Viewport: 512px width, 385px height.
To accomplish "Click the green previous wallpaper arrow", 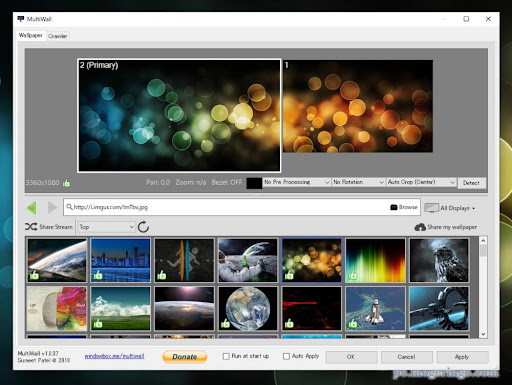I will click(x=32, y=208).
